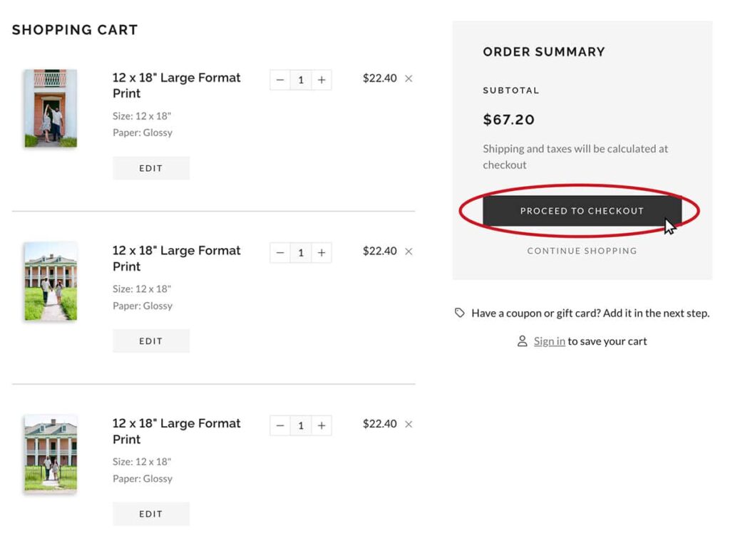Click Proceed to Checkout
This screenshot has width=730, height=560.
(582, 211)
